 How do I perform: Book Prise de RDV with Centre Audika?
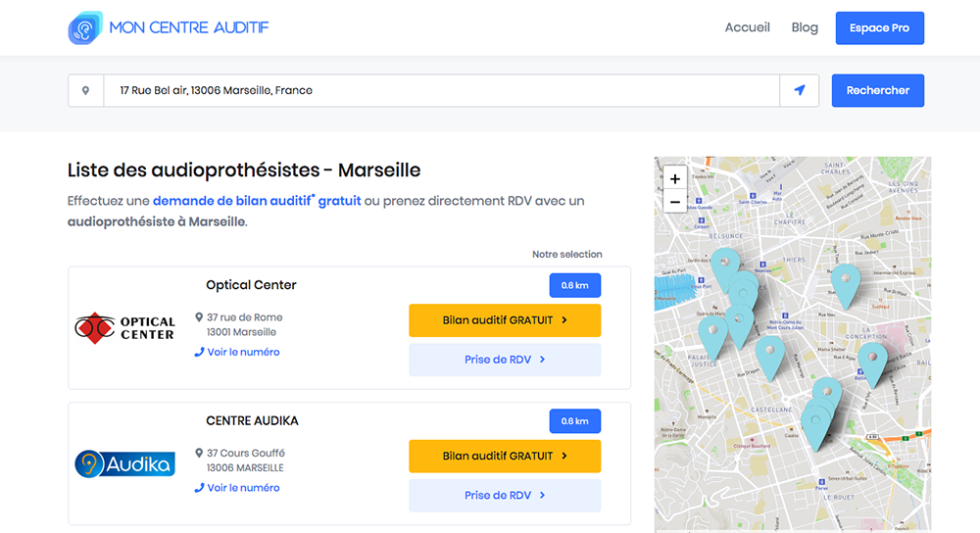coord(505,495)
